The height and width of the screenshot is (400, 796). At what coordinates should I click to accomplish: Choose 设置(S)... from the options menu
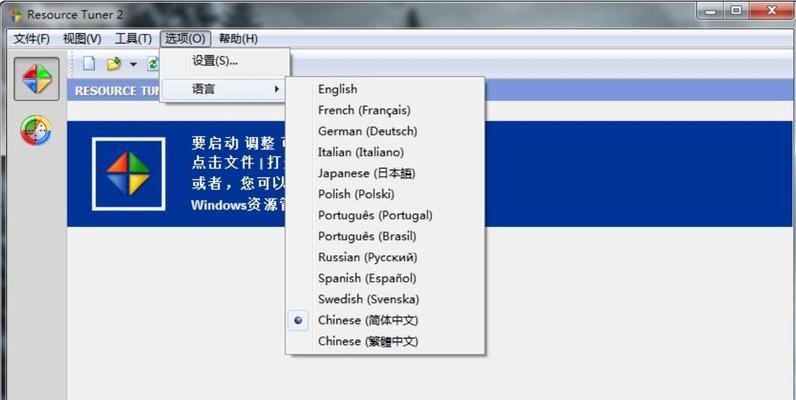(225, 61)
